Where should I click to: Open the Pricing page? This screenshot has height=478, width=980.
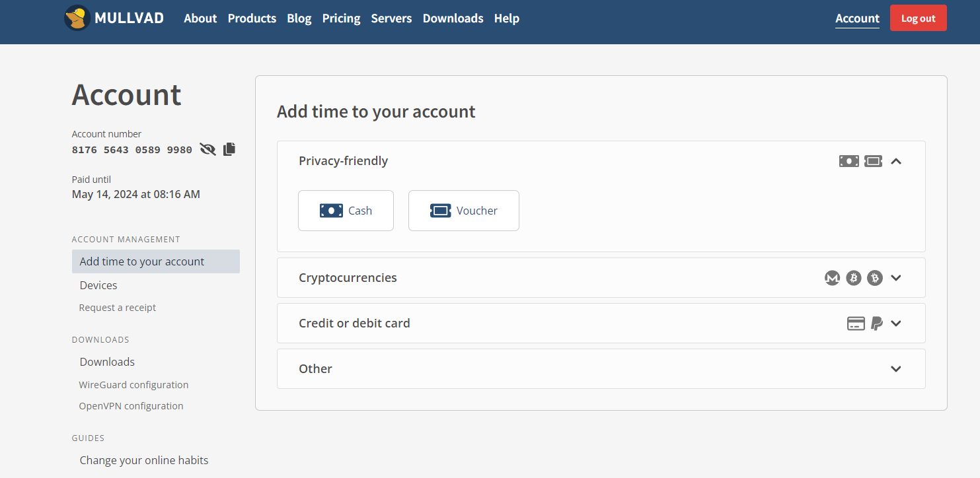tap(341, 18)
